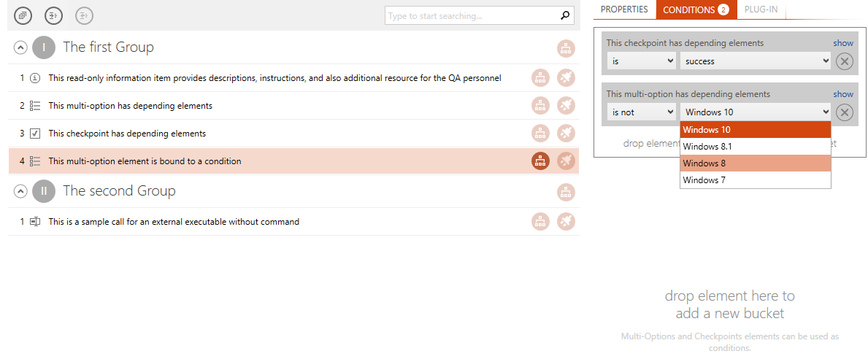
Task: Click the conditions icon on row 4
Action: pos(540,161)
